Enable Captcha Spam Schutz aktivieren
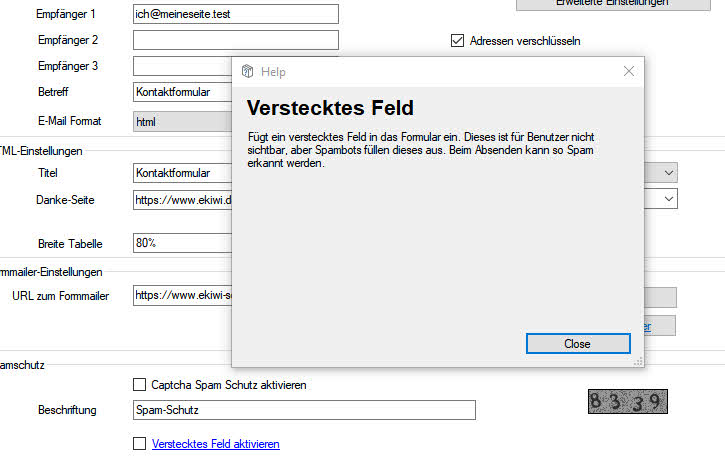This screenshot has width=725, height=466. 140,385
